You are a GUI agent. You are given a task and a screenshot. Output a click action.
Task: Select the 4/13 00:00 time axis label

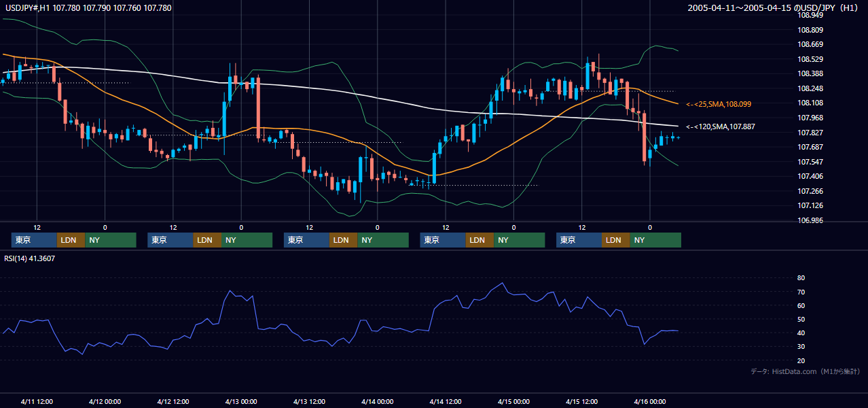(x=240, y=402)
